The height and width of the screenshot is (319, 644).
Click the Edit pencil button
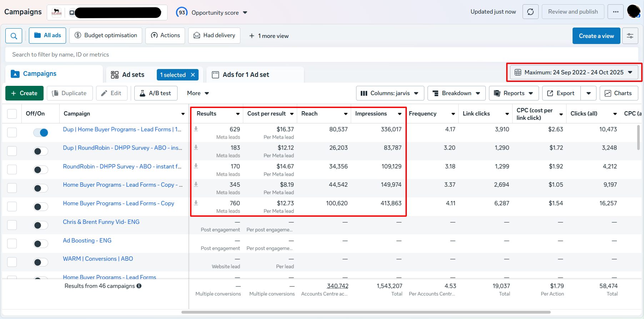pyautogui.click(x=111, y=93)
